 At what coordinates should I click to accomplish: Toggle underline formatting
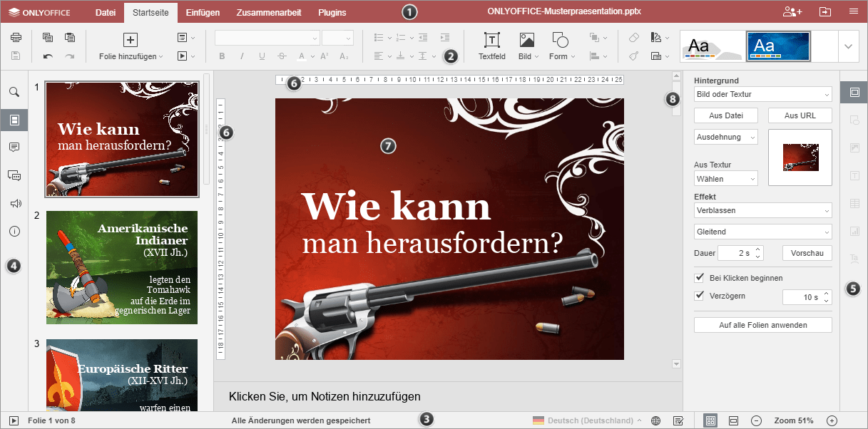[x=262, y=56]
